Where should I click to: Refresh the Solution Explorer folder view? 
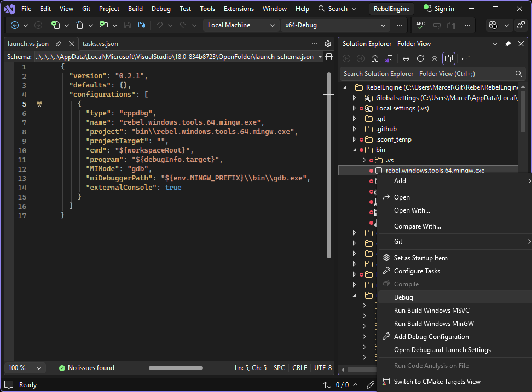point(420,58)
